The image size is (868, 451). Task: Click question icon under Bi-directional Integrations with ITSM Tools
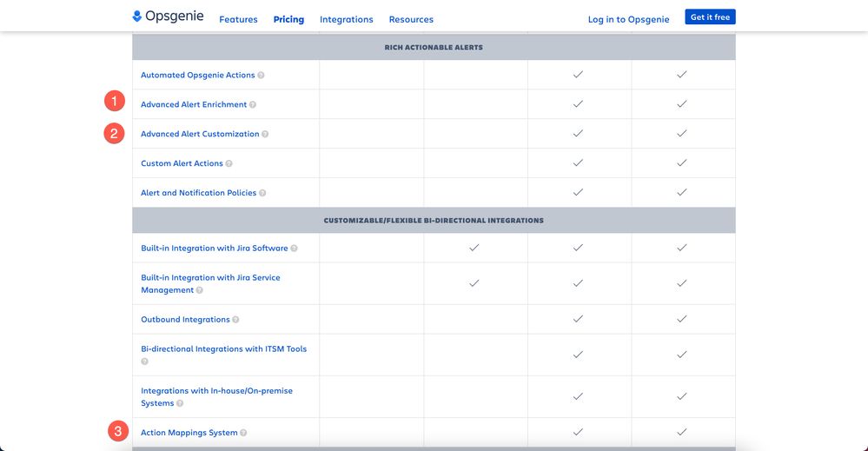pyautogui.click(x=144, y=361)
